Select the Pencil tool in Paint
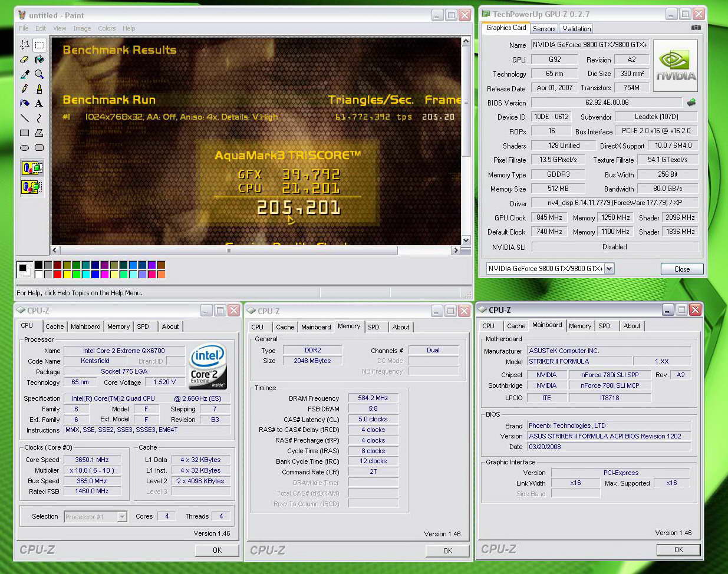The image size is (728, 574). tap(25, 89)
